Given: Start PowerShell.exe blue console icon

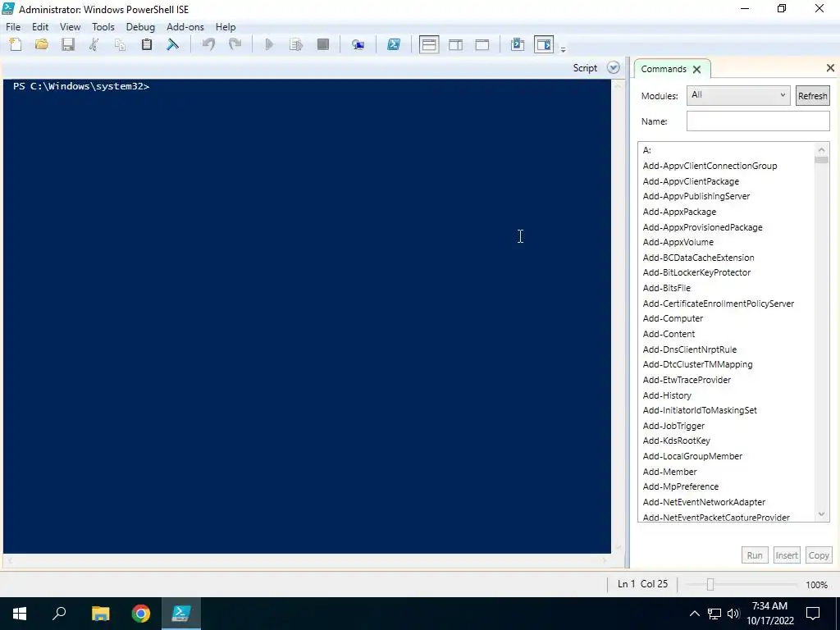Looking at the screenshot, I should 394,44.
